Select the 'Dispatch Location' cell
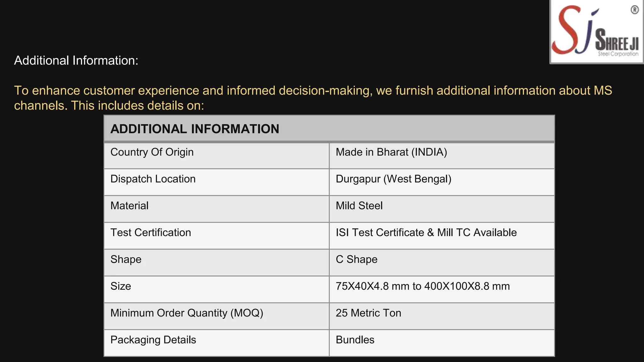Image resolution: width=644 pixels, height=362 pixels. (x=153, y=179)
